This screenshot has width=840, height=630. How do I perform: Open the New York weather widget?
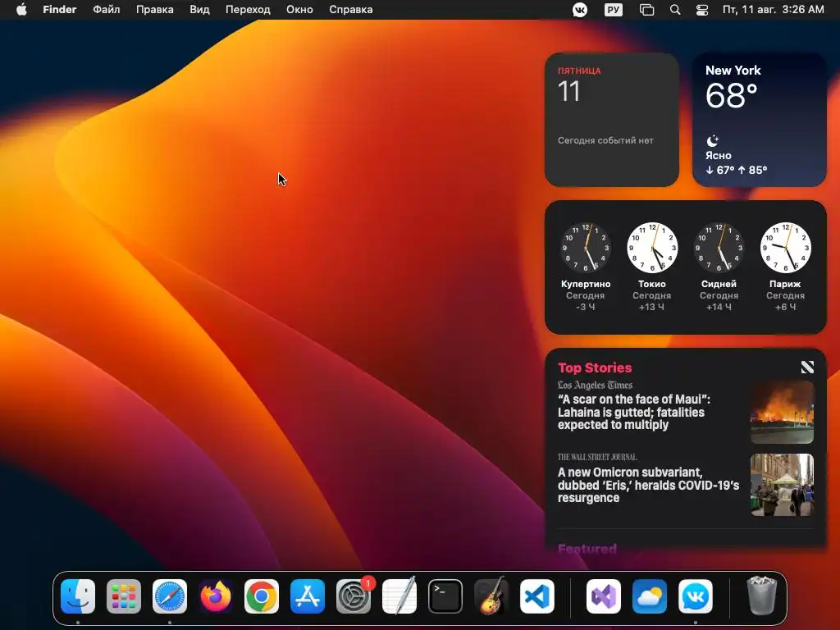point(760,120)
